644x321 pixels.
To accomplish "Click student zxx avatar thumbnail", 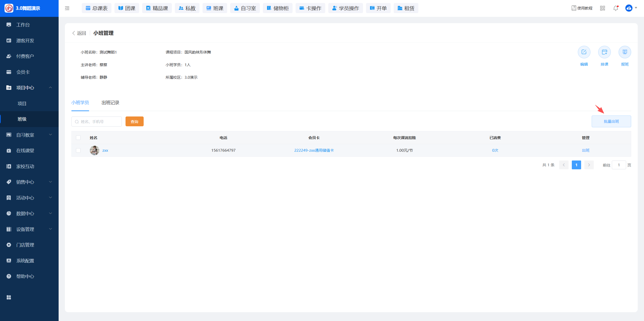I will 94,150.
